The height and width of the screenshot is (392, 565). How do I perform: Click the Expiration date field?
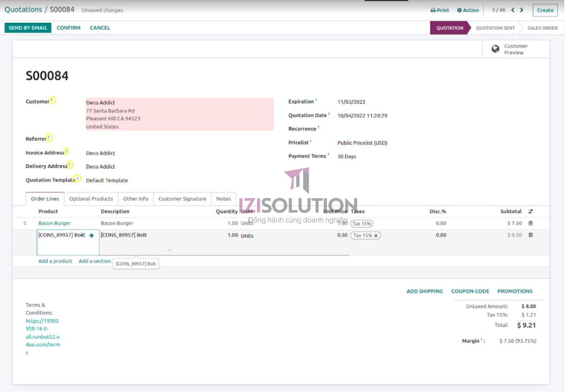351,102
